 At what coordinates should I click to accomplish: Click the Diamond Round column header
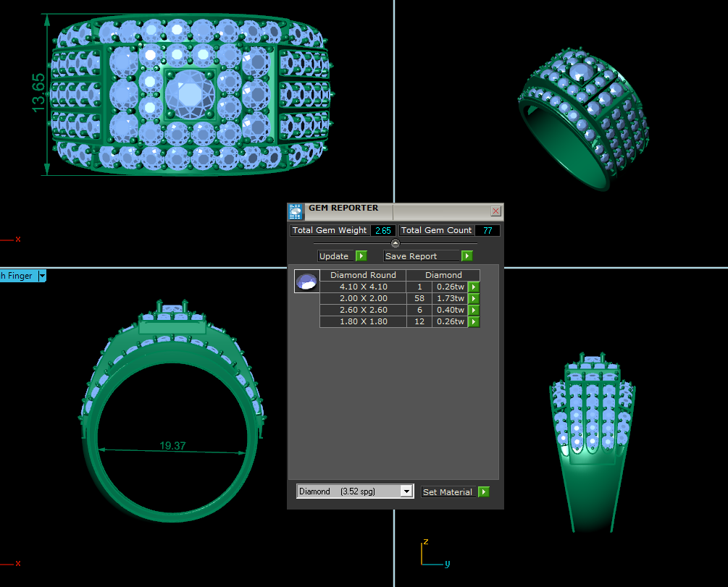point(363,275)
